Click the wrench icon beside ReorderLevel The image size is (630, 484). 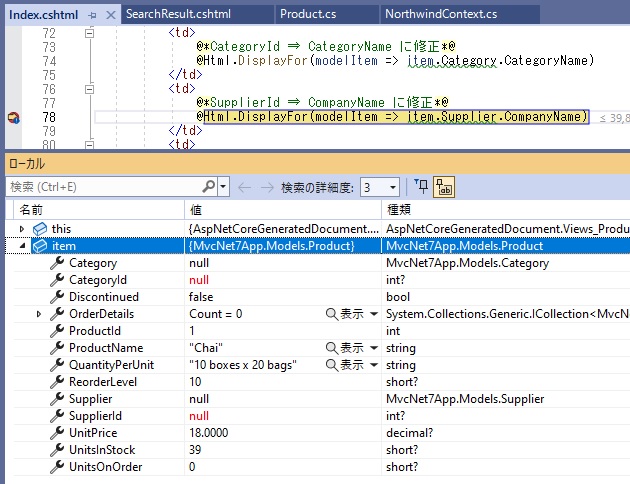coord(57,382)
